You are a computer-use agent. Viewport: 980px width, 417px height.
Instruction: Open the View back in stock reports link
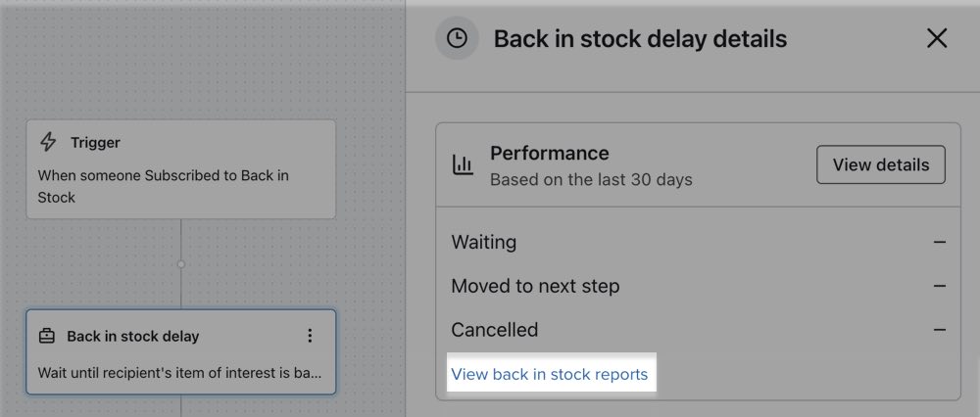(549, 374)
